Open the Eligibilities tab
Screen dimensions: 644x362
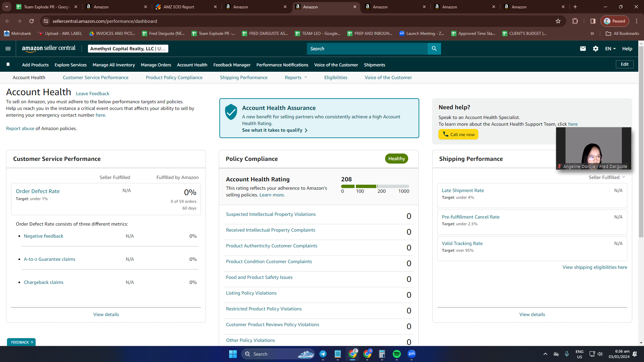(x=336, y=77)
